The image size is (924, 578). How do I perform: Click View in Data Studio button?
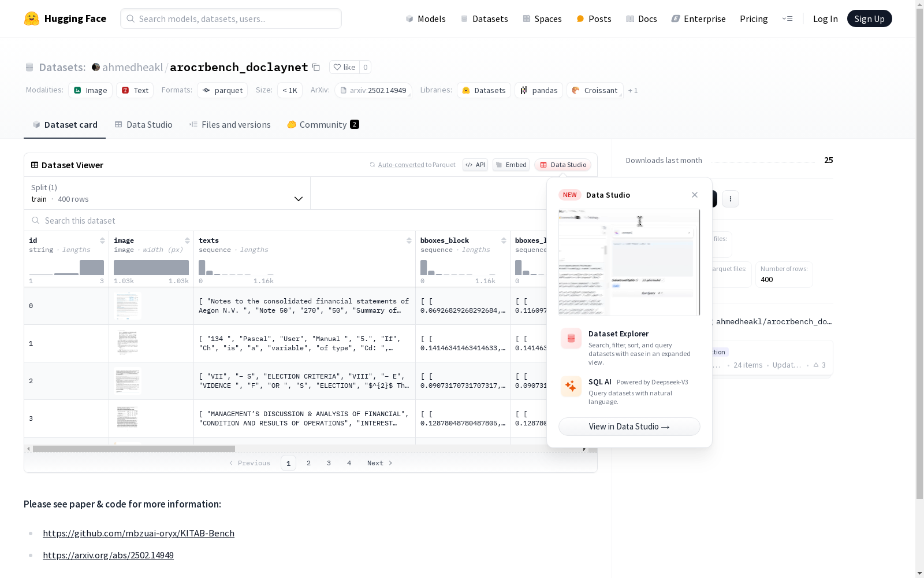629,427
